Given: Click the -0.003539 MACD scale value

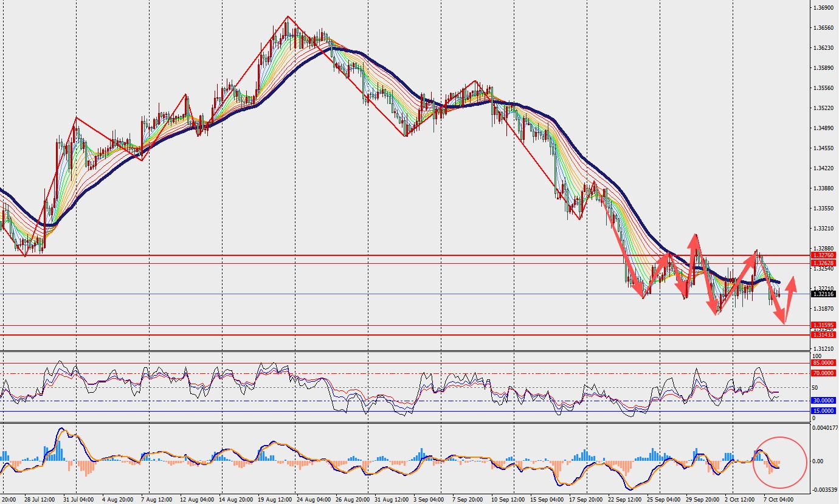Looking at the screenshot, I should 825,489.
